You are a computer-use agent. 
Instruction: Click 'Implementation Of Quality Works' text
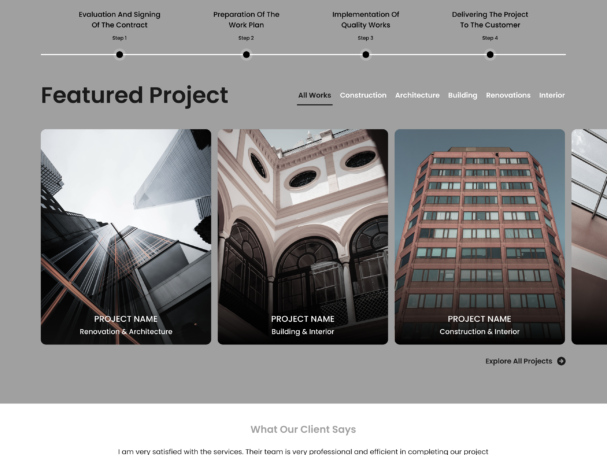coord(365,19)
